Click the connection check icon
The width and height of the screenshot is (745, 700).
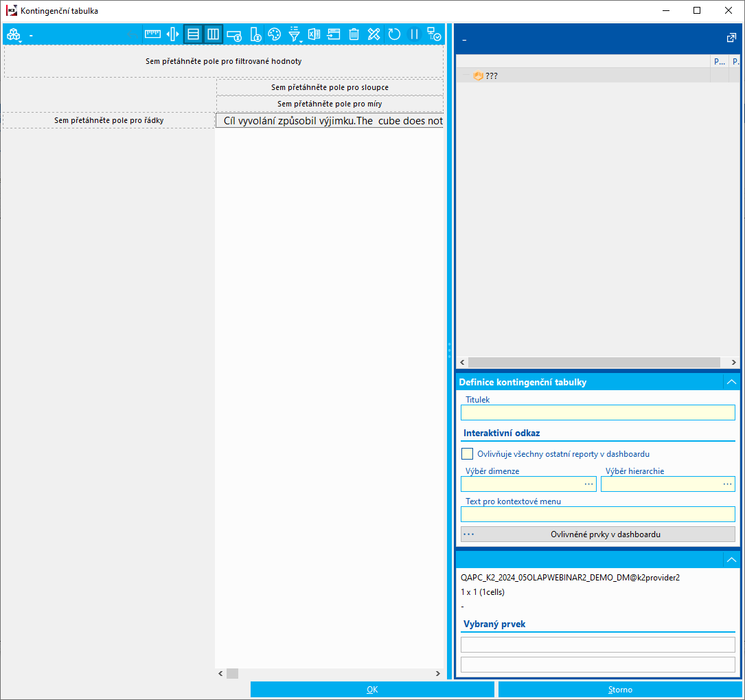(434, 34)
